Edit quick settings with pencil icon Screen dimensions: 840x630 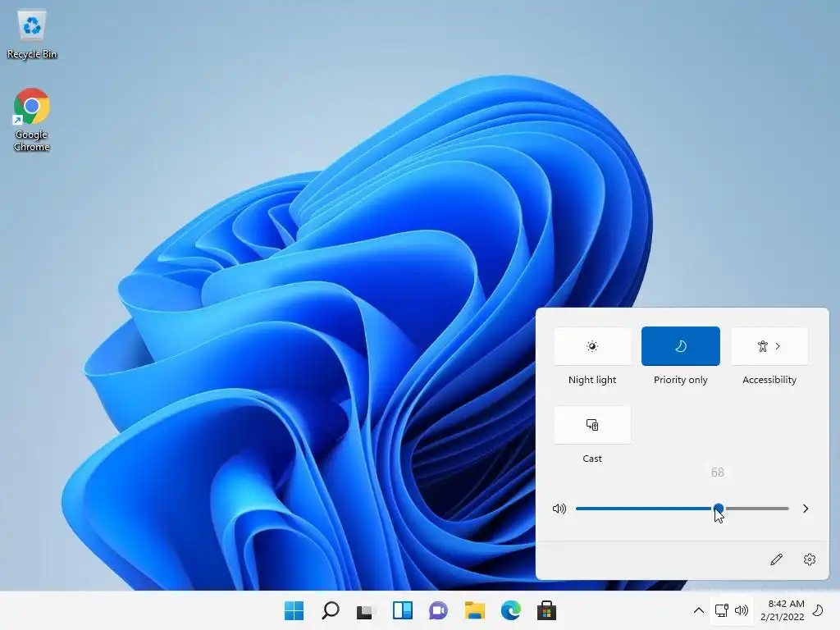(x=776, y=559)
